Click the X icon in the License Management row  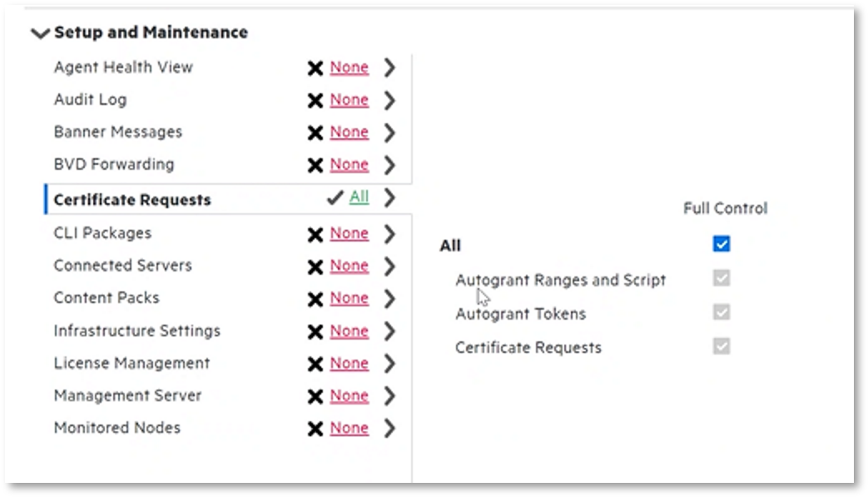point(315,365)
